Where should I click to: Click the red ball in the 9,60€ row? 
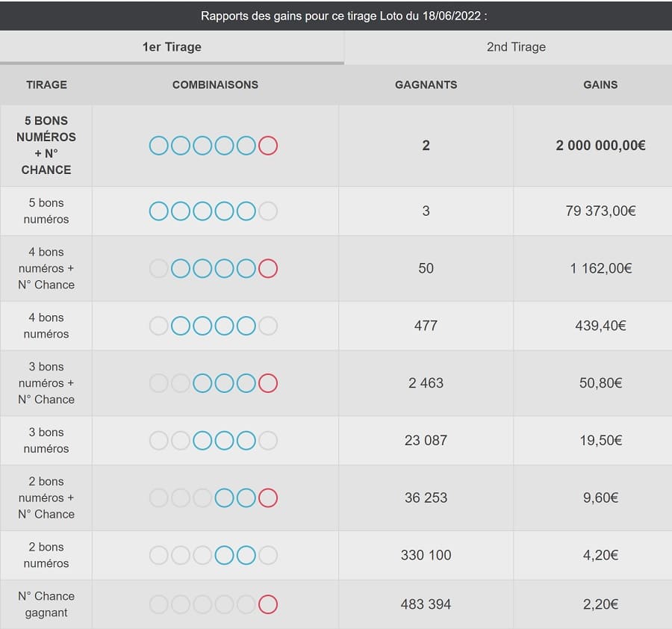point(268,498)
